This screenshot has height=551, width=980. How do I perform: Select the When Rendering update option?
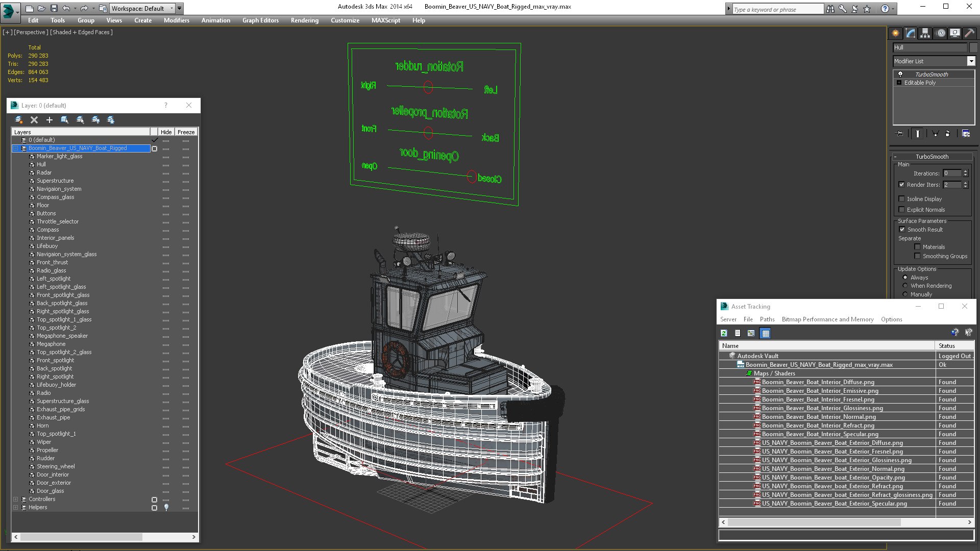click(x=905, y=286)
